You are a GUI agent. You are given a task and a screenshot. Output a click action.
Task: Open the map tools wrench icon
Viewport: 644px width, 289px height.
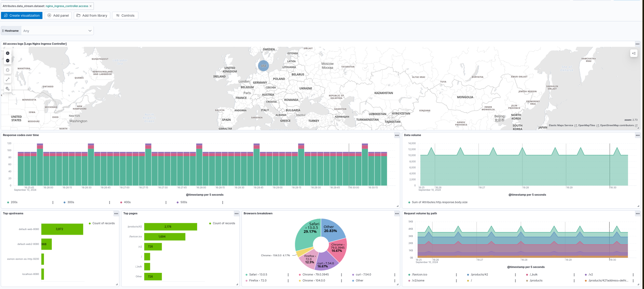[x=8, y=89]
